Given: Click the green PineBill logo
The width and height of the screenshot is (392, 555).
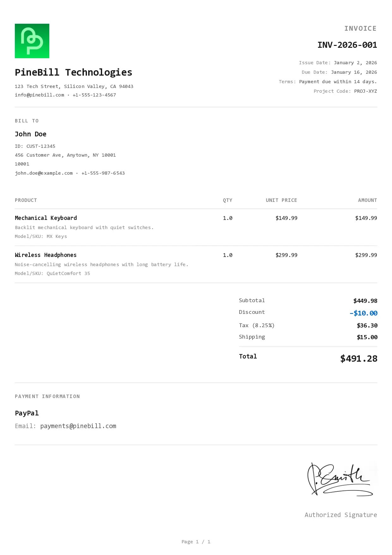Looking at the screenshot, I should (x=32, y=41).
